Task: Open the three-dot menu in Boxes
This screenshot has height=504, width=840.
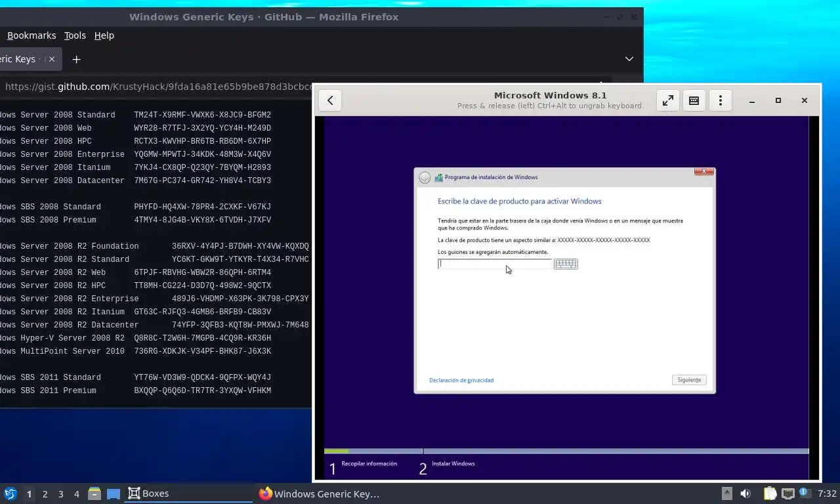Action: [721, 100]
